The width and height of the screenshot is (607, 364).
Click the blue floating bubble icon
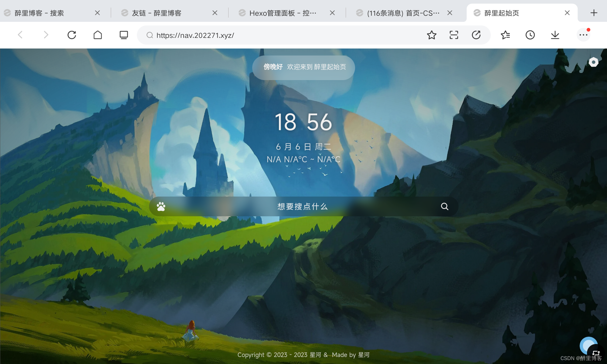(x=588, y=345)
